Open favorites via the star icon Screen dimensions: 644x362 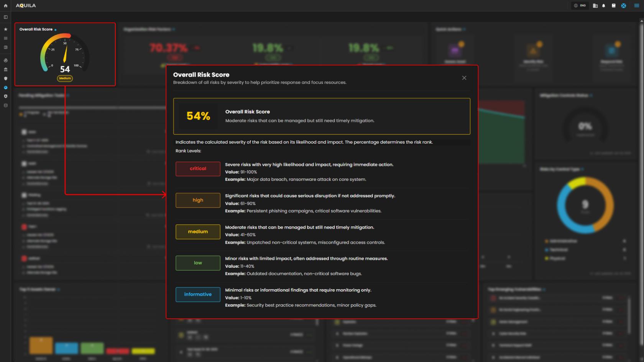coord(5,29)
